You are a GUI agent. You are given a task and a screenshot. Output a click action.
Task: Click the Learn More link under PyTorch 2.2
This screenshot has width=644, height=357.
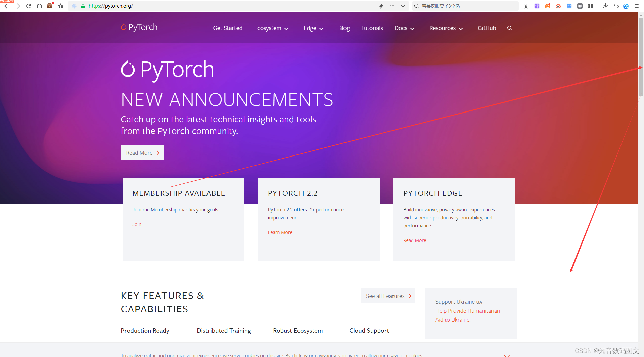[x=280, y=232]
